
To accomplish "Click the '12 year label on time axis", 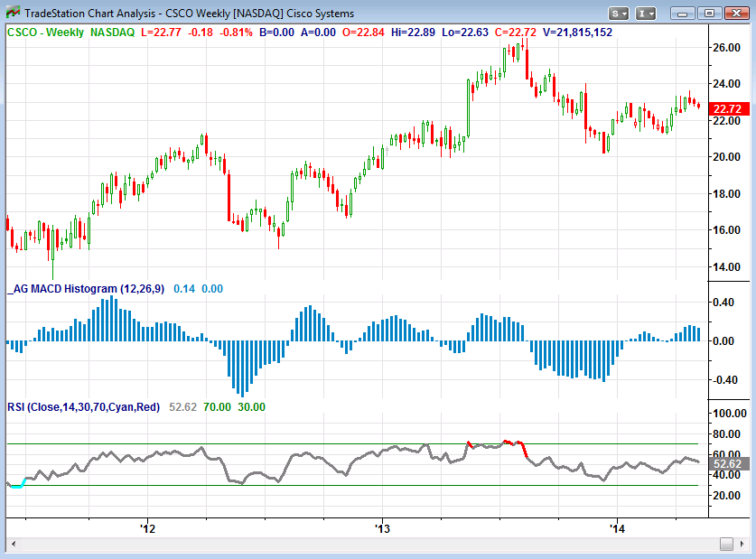I will pos(147,528).
